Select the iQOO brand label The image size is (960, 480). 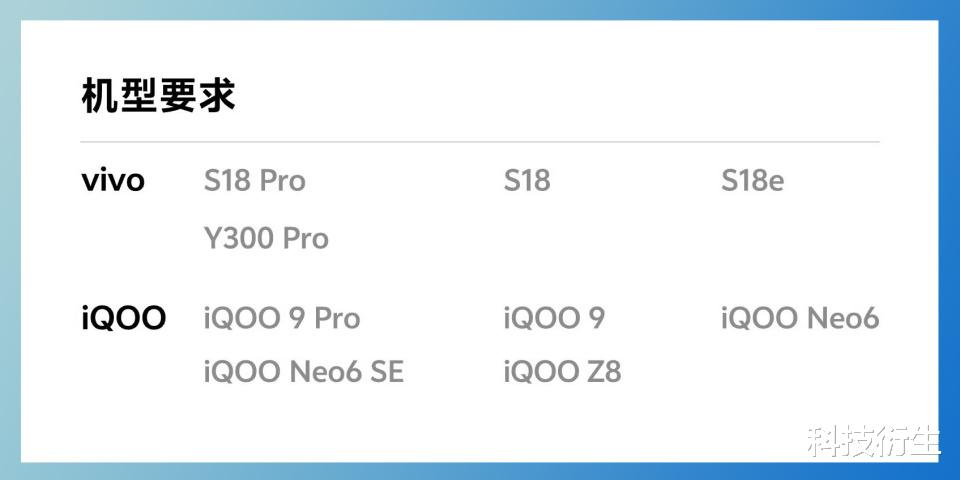[124, 318]
